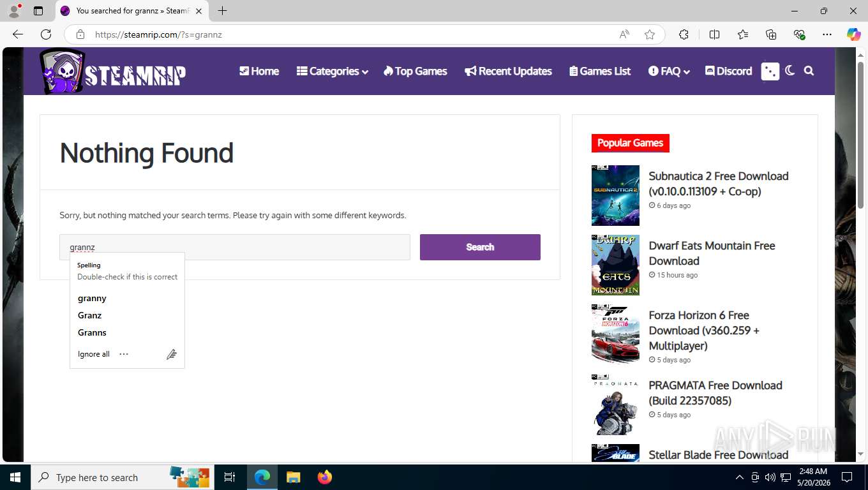This screenshot has width=868, height=490.
Task: Open volume control in tray
Action: pos(770,477)
